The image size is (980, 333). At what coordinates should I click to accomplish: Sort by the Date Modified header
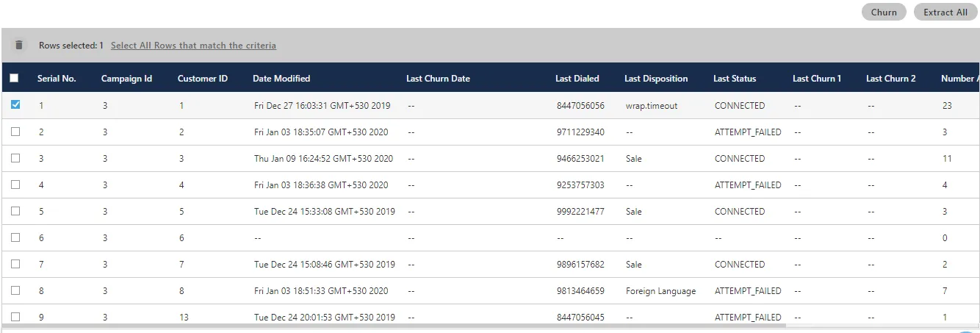coord(281,79)
